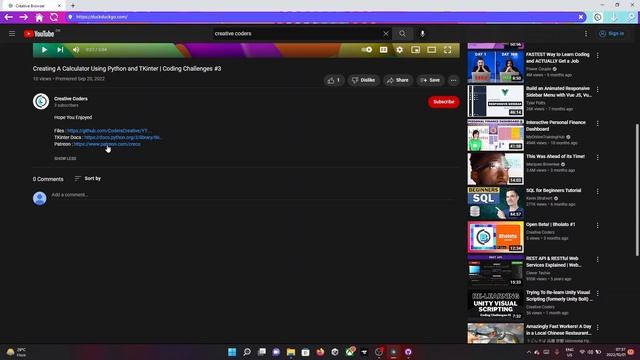Go to the YouTube home logo
This screenshot has width=640, height=360.
[39, 34]
